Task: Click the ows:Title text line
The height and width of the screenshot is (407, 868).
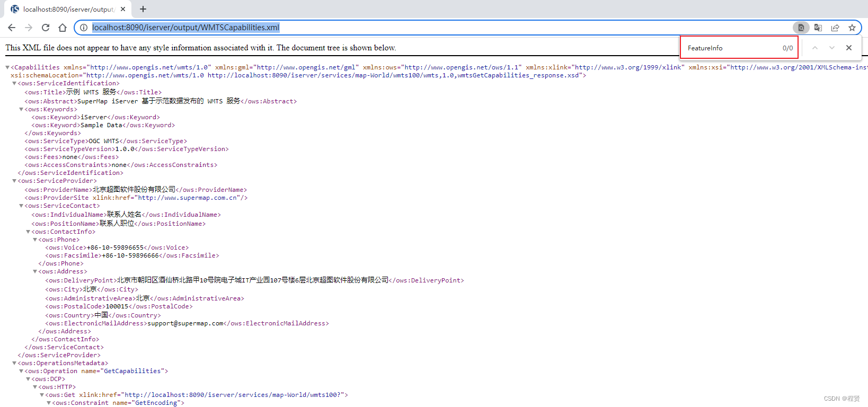Action: coord(93,92)
